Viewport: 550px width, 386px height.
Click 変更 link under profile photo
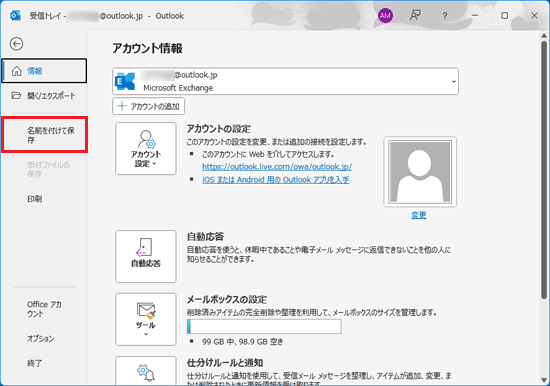[419, 215]
